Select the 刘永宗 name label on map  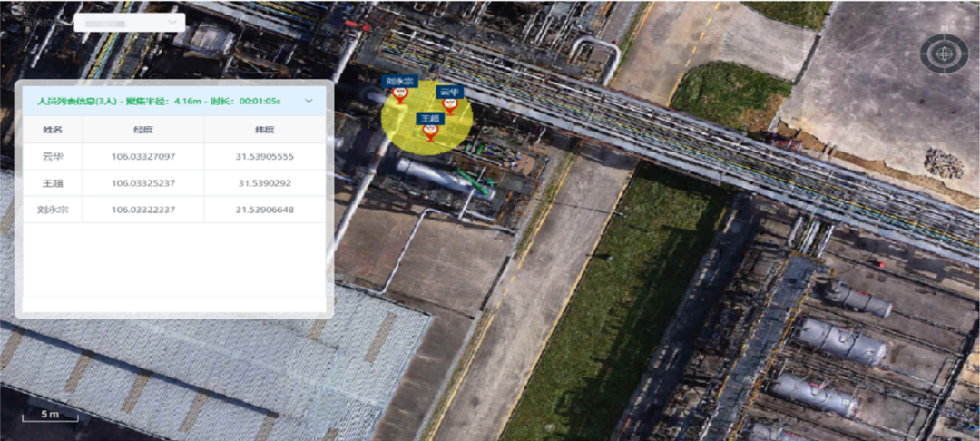(x=399, y=81)
